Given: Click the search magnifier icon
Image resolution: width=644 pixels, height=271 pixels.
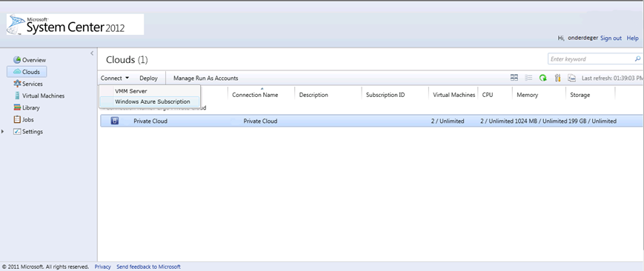Looking at the screenshot, I should tap(637, 59).
